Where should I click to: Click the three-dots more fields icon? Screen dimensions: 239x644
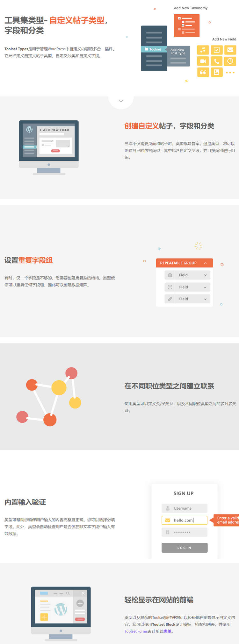pos(230,73)
